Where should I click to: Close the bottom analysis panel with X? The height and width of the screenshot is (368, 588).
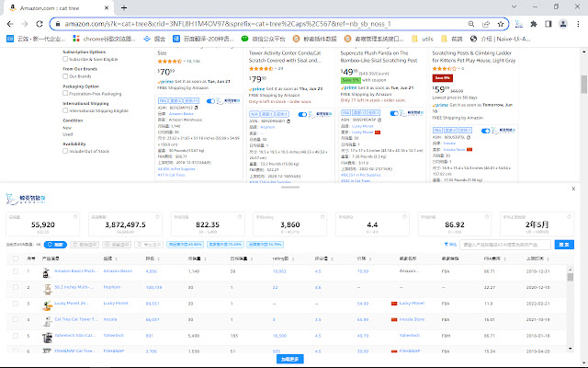tap(573, 189)
